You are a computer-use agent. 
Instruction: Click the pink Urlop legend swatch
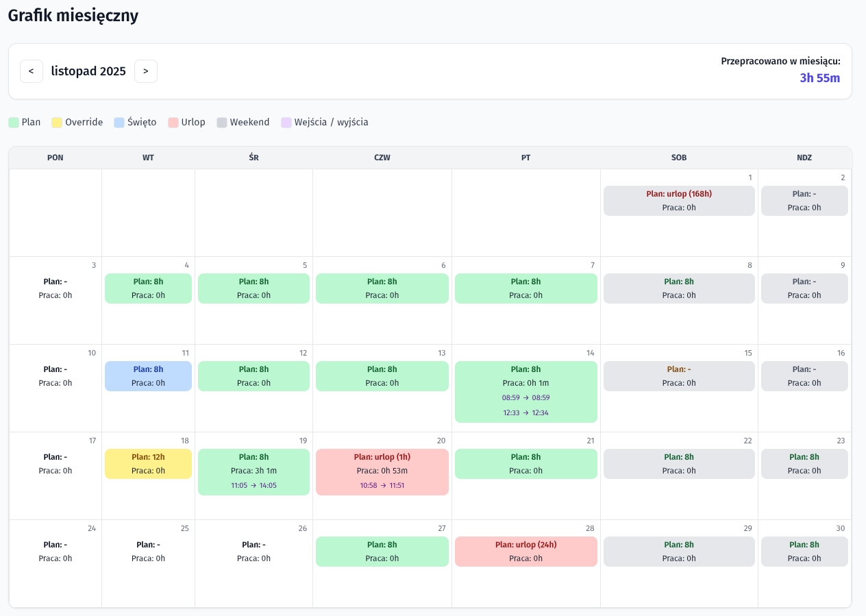[x=173, y=123]
